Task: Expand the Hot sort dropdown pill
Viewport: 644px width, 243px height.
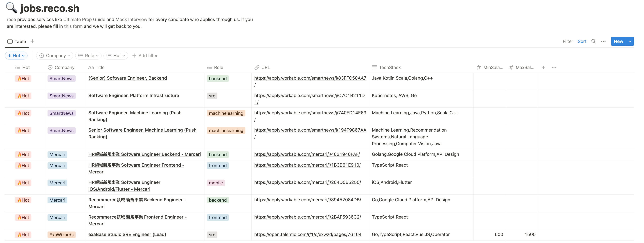Action: (16, 56)
